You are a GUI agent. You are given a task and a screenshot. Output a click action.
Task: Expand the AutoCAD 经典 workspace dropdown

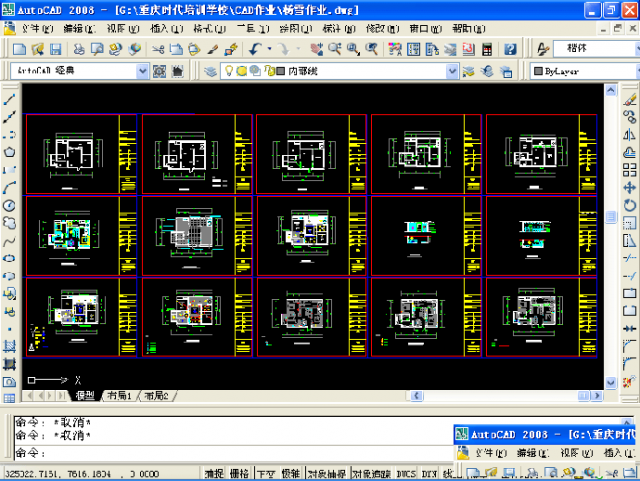click(142, 71)
